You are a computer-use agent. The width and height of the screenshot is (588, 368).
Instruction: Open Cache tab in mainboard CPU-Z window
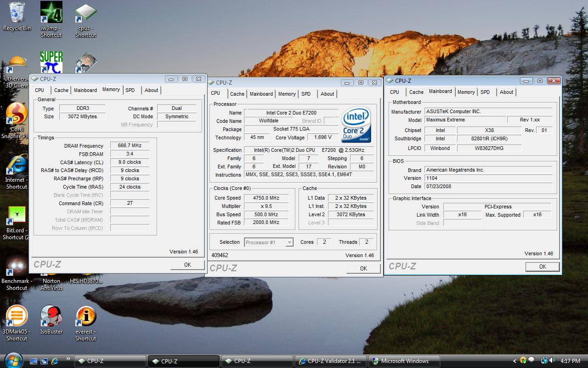(416, 92)
